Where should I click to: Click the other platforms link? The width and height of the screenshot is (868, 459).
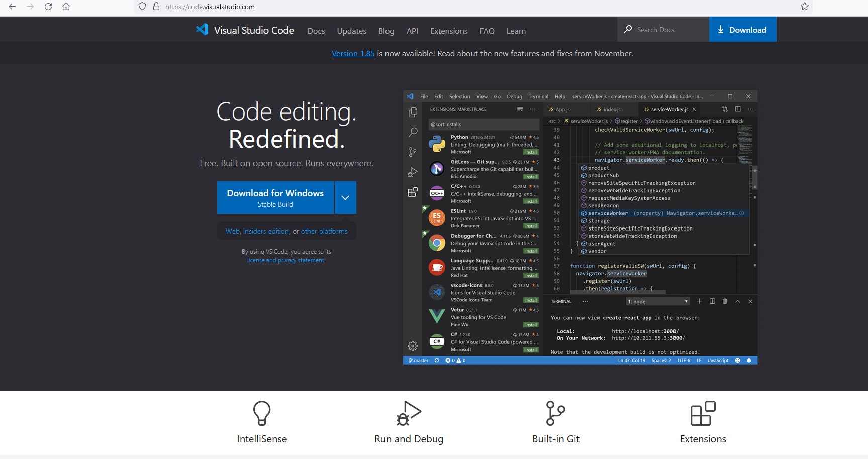coord(324,231)
